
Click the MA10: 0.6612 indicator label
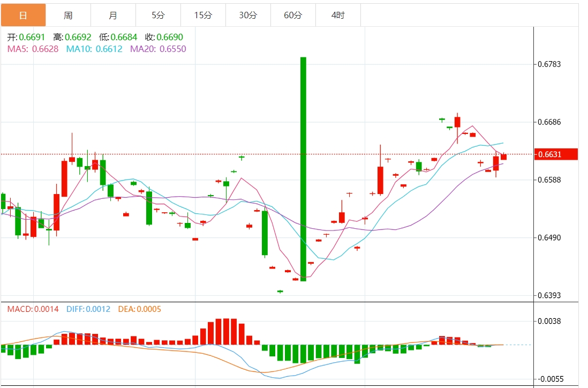point(94,49)
